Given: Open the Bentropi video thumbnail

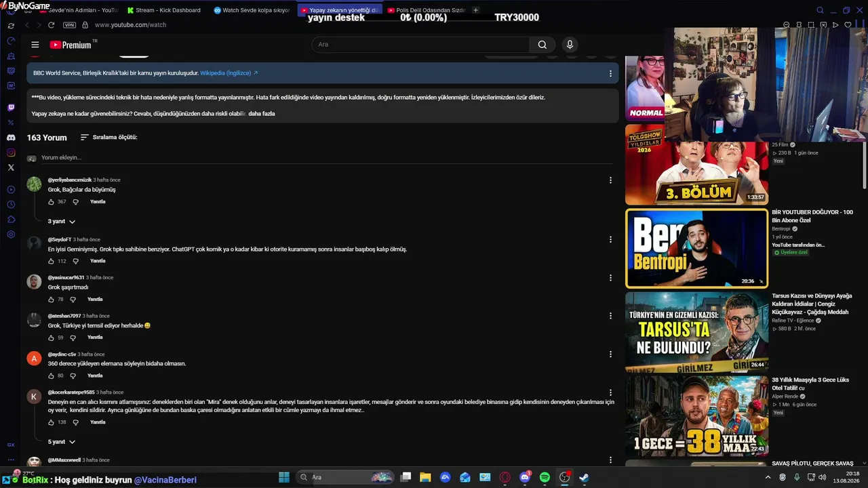Looking at the screenshot, I should [696, 248].
